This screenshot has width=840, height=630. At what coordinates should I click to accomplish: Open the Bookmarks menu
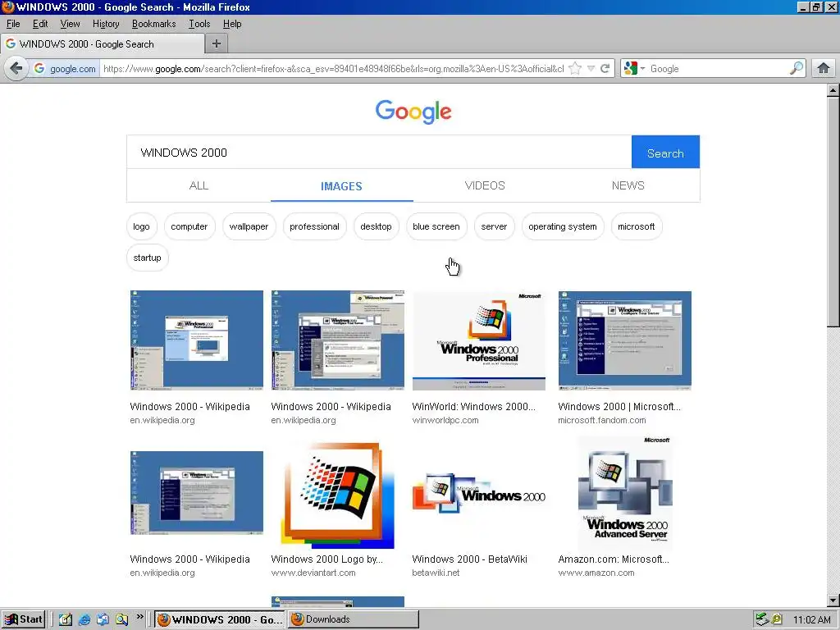click(153, 24)
